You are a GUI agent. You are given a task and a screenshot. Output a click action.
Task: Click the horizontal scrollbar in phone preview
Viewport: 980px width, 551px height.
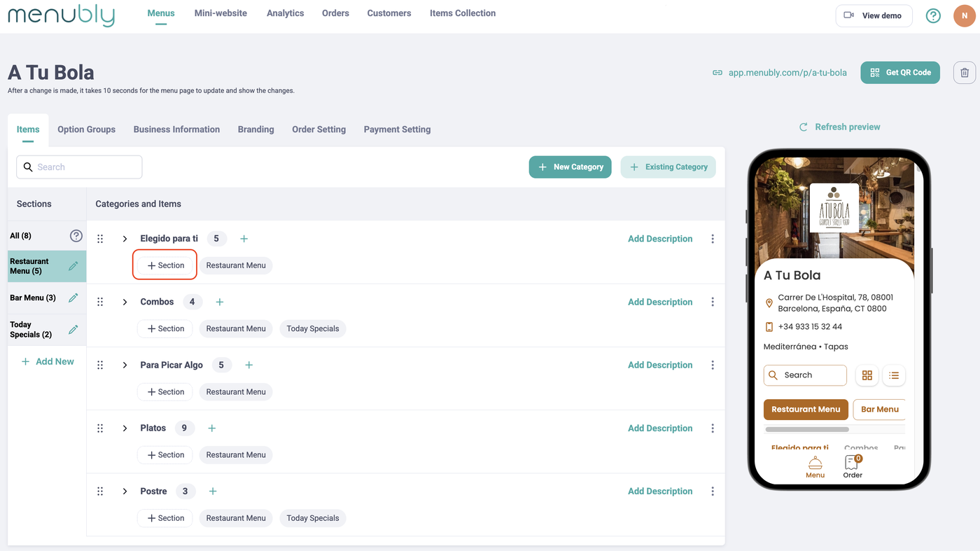pos(807,429)
